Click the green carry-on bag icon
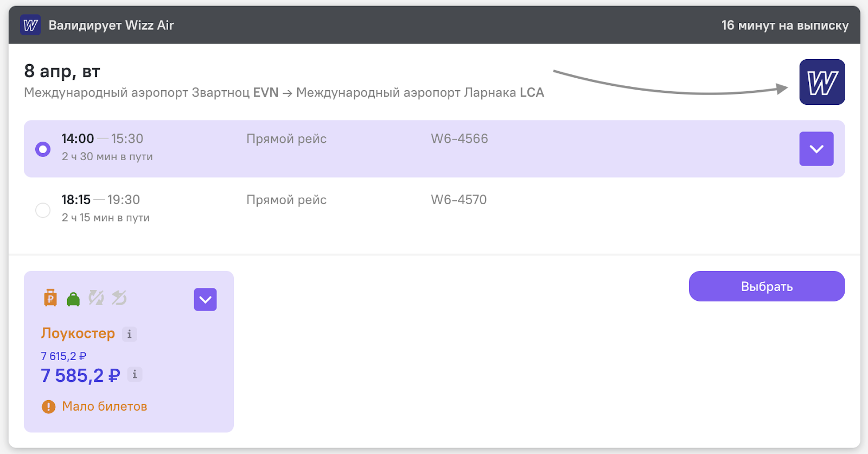 coord(73,299)
